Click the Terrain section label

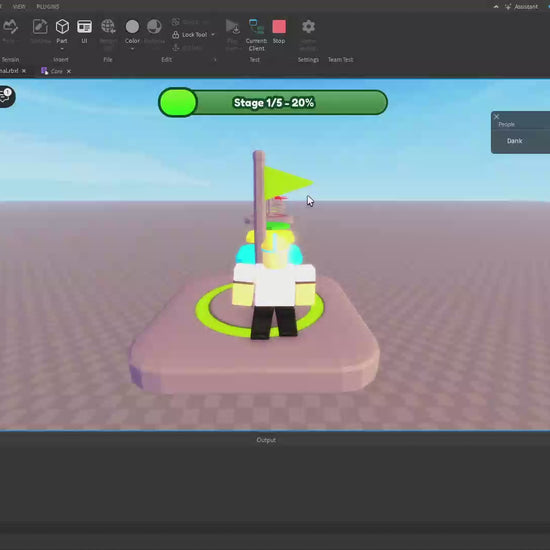10,60
